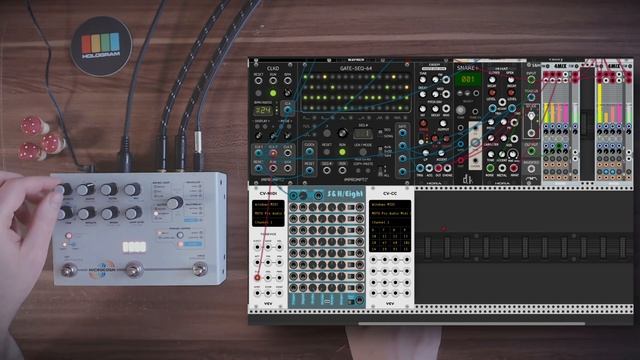Viewport: 640px width, 360px height.
Task: Open the CV-MIDI device dropdown showing MOTU Pro Audio
Action: point(268,213)
